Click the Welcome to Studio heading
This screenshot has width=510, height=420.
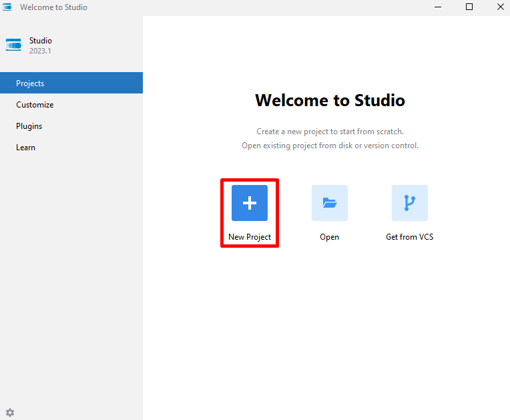330,101
